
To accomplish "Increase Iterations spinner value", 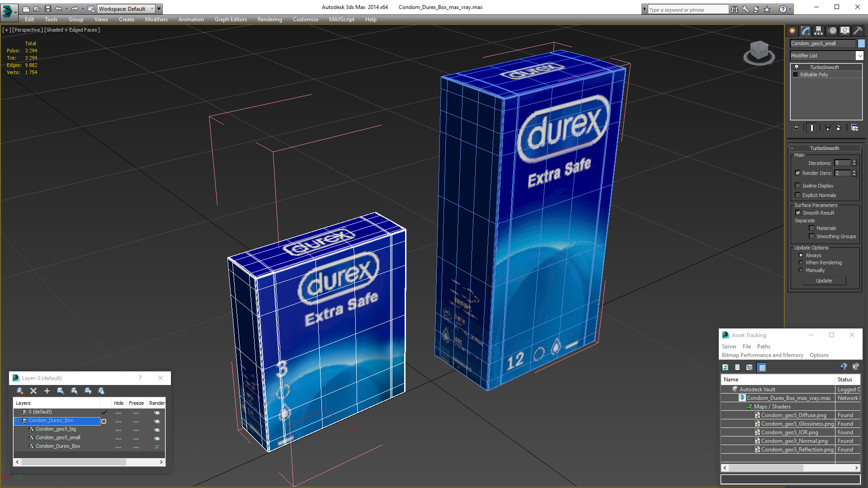I will [854, 161].
